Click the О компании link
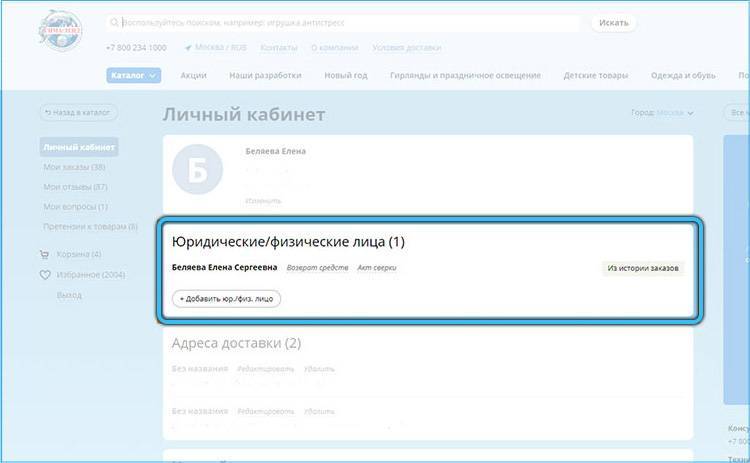This screenshot has width=750, height=463. pyautogui.click(x=335, y=48)
